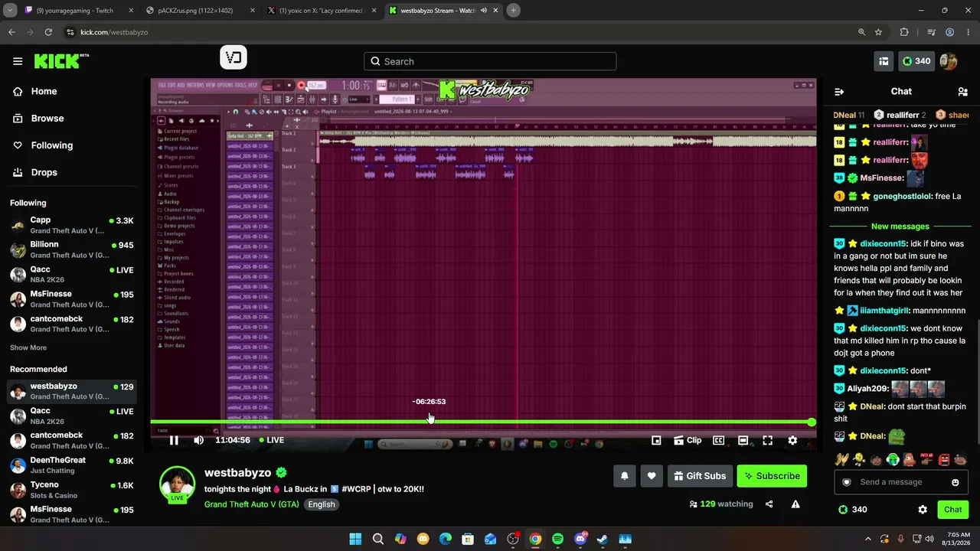Report the stream via the warning icon
980x551 pixels.
click(x=795, y=504)
